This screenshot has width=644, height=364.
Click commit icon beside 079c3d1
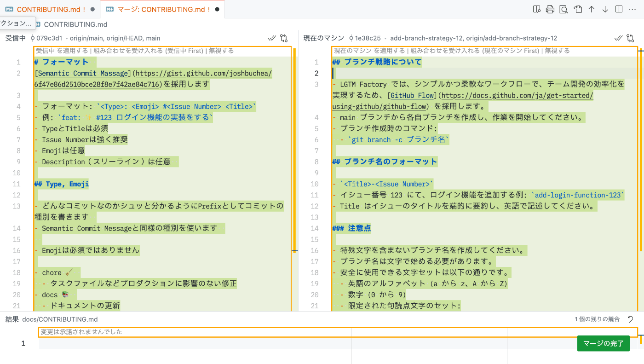click(33, 38)
